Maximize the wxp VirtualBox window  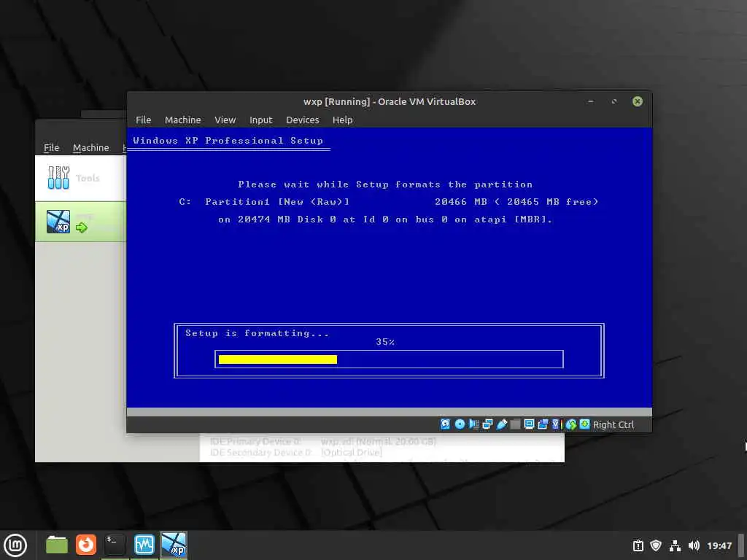click(614, 101)
